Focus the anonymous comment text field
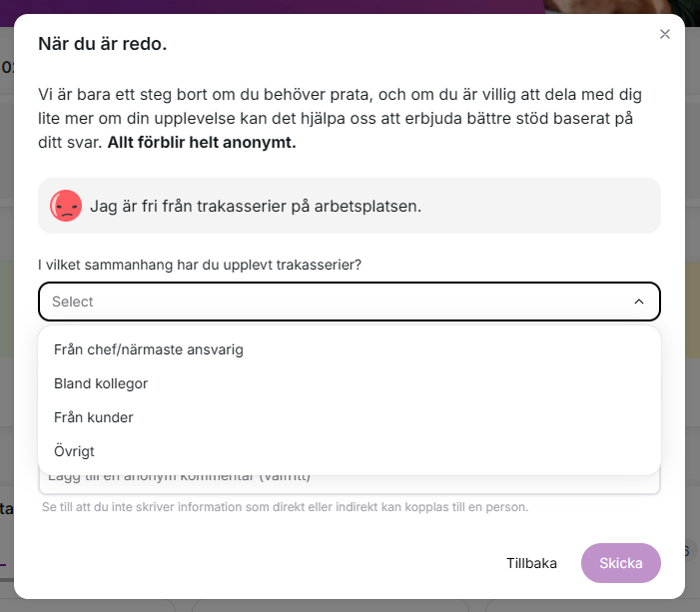The width and height of the screenshot is (700, 612). click(x=350, y=484)
